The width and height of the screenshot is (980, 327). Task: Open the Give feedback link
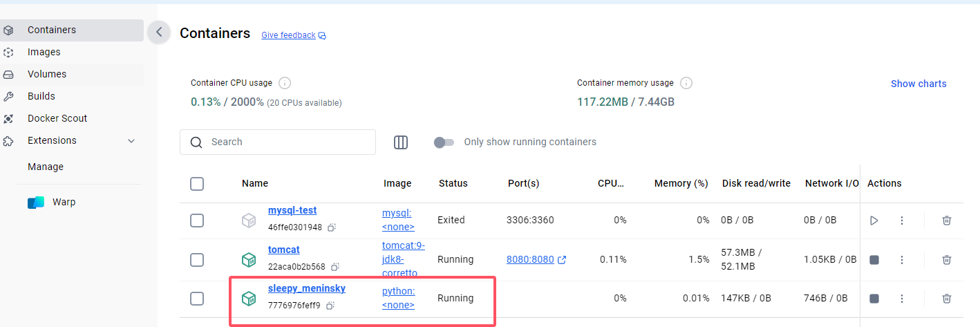(x=288, y=35)
